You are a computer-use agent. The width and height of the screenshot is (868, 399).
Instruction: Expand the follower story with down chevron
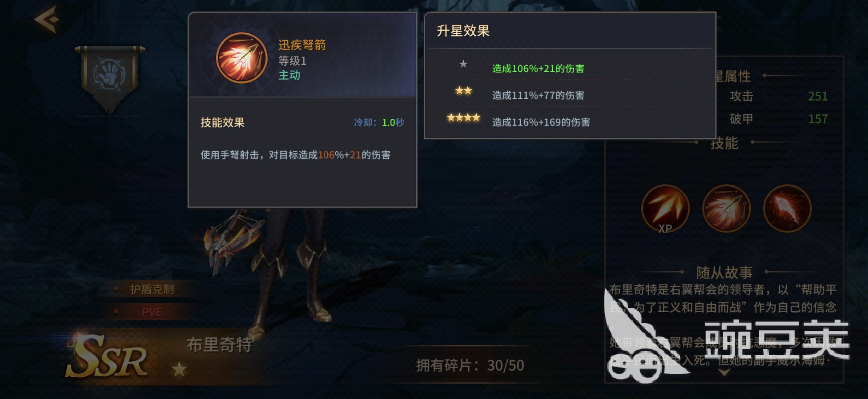pyautogui.click(x=724, y=372)
